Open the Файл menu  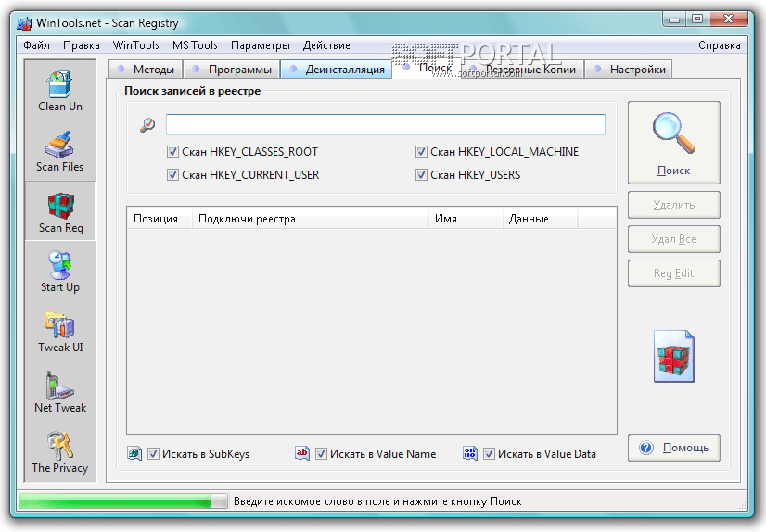click(x=37, y=45)
